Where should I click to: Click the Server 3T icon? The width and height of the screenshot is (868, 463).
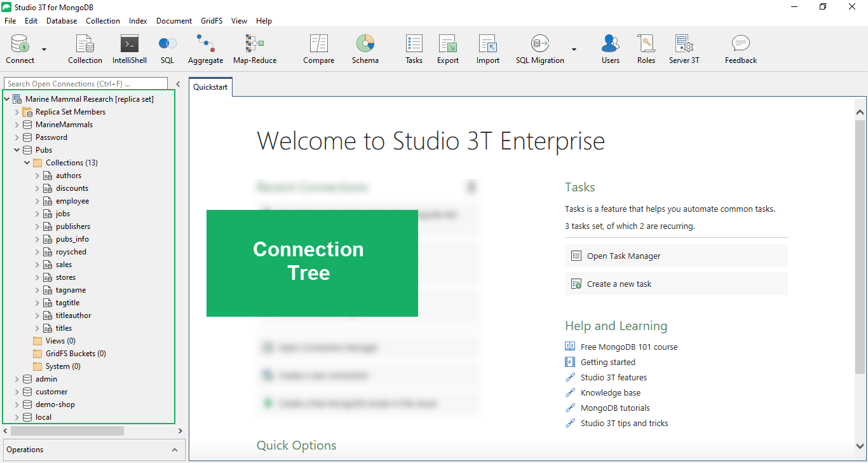[x=684, y=49]
